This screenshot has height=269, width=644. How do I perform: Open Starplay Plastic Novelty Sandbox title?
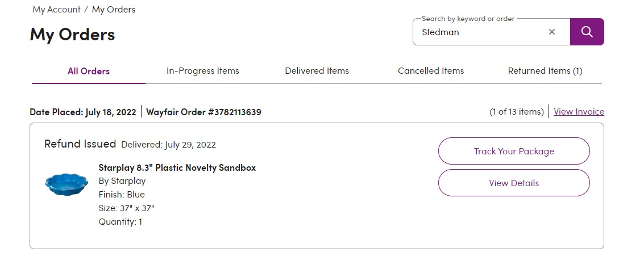click(177, 167)
